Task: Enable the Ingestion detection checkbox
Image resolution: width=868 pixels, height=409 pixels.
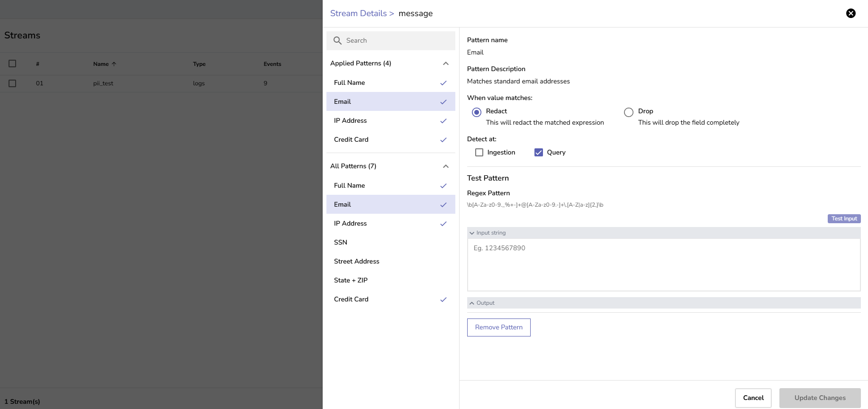Action: coord(479,153)
